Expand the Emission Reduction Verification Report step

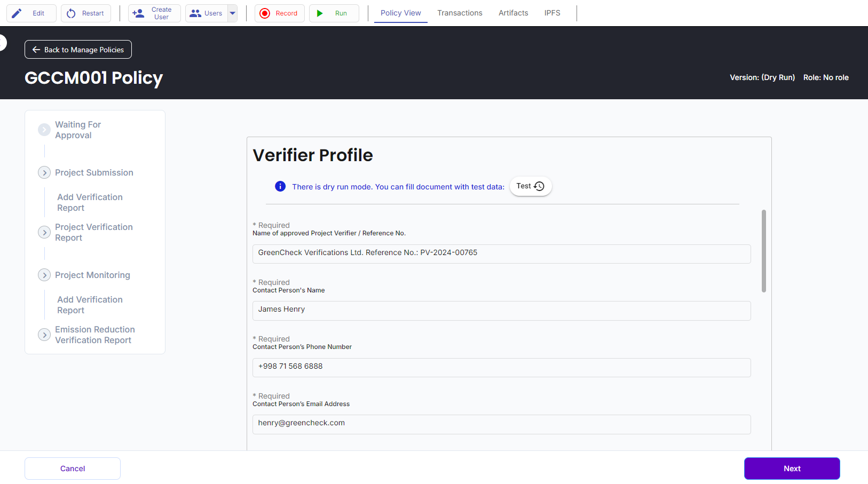tap(44, 335)
